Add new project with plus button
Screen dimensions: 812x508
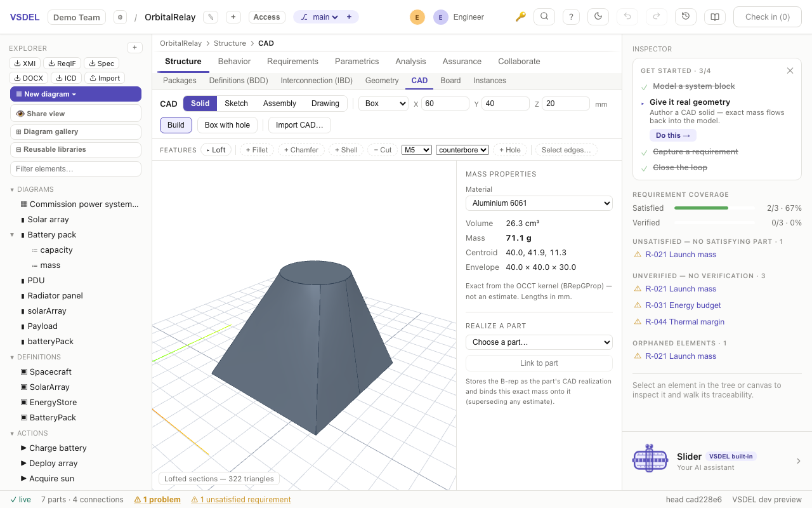tap(233, 17)
